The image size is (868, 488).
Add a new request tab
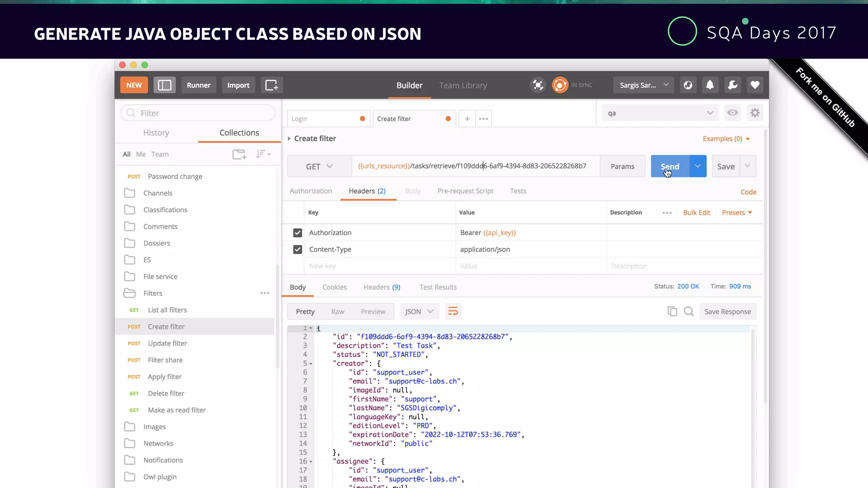tap(467, 119)
